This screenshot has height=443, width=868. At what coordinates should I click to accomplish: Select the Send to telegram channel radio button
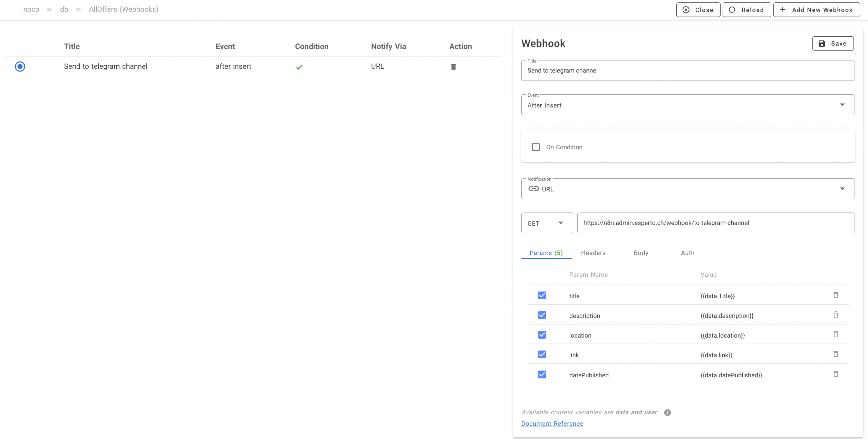(20, 66)
